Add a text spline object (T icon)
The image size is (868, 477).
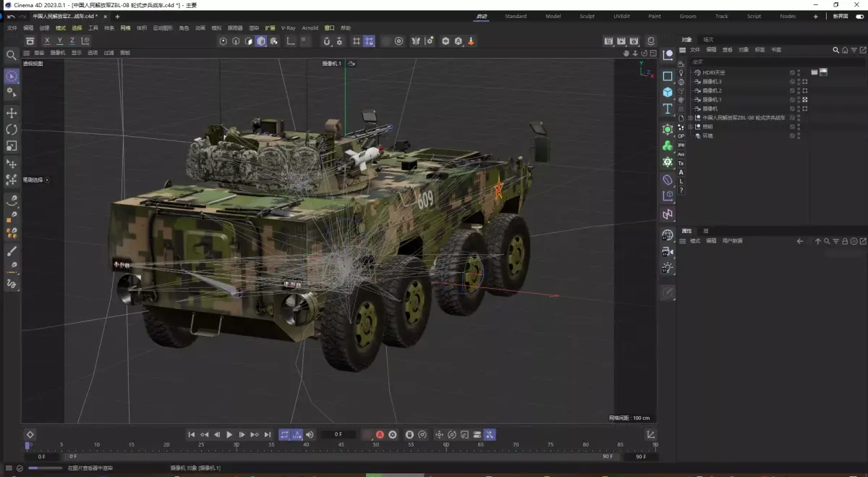click(668, 109)
